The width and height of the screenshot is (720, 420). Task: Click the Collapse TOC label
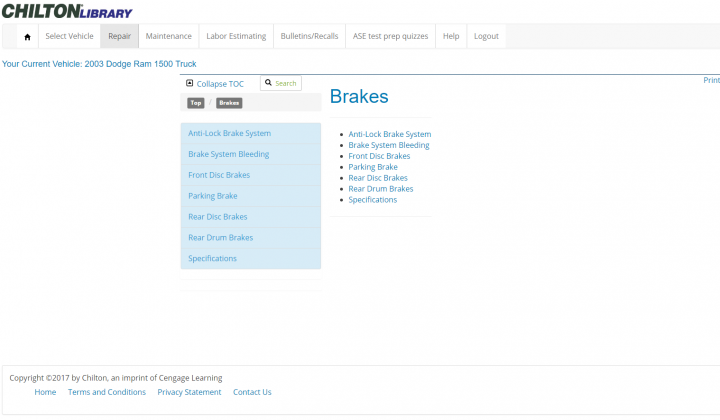point(220,84)
